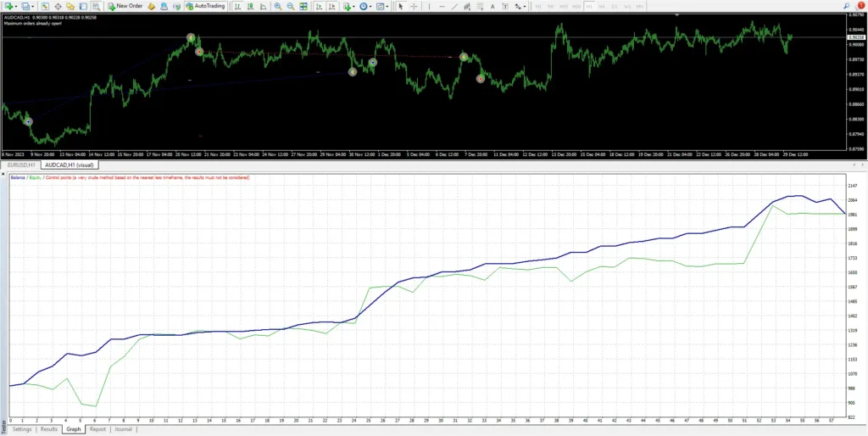Image resolution: width=868 pixels, height=436 pixels.
Task: Open the tester Settings tab
Action: (x=22, y=429)
